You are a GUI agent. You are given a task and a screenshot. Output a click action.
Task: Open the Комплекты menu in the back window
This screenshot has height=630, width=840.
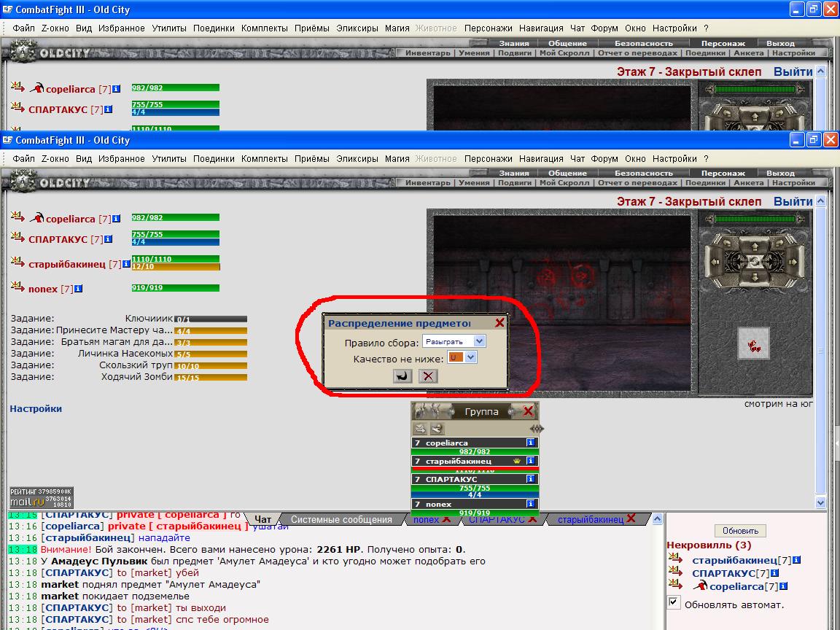(264, 28)
